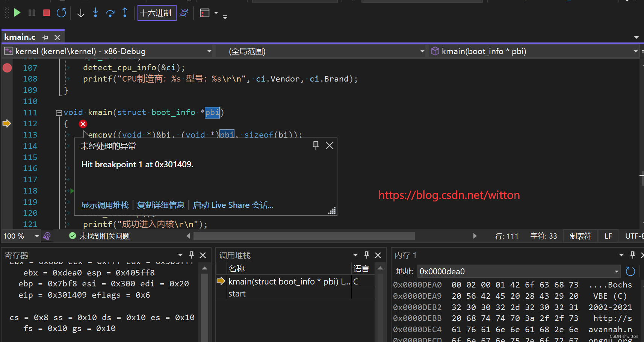Viewport: 644px width, 342px height.
Task: Expand the window layout dropdown arrow
Action: click(216, 13)
